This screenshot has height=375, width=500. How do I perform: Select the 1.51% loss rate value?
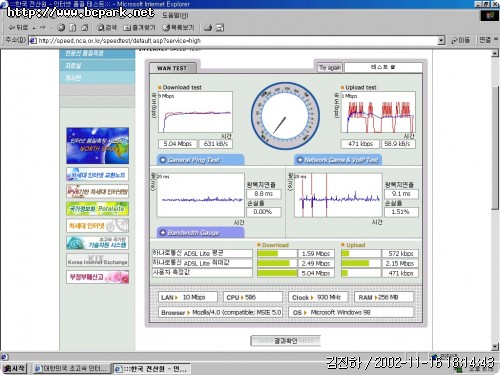pyautogui.click(x=401, y=212)
